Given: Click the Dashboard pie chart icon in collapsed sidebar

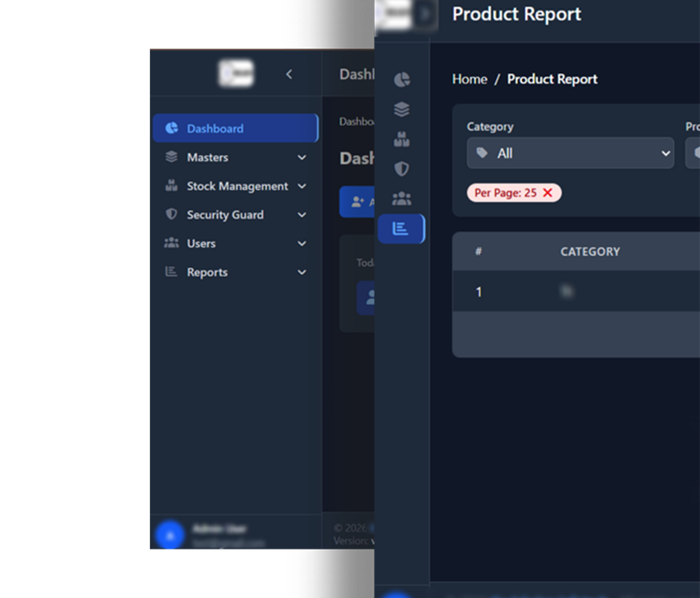Looking at the screenshot, I should (x=402, y=80).
